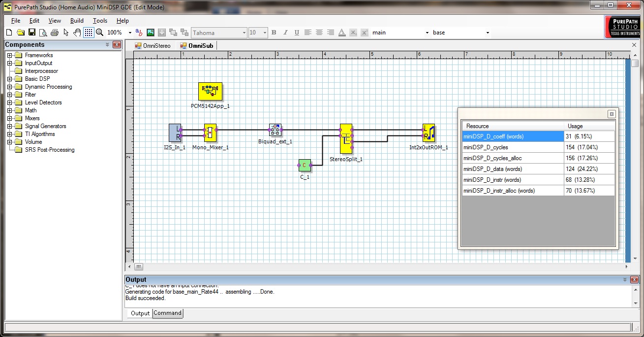This screenshot has width=644, height=337.
Task: Select Interprocessor in Components tree
Action: pyautogui.click(x=41, y=71)
